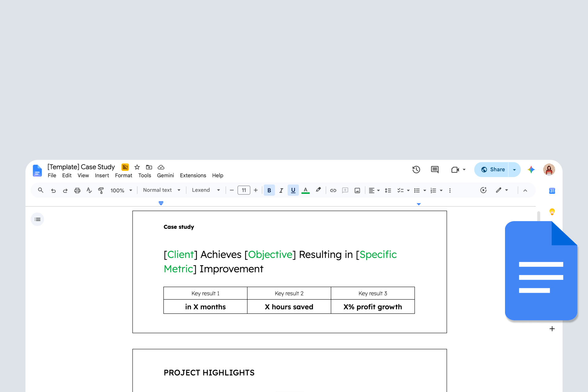Star the Case Study document
The width and height of the screenshot is (588, 392).
click(x=137, y=167)
